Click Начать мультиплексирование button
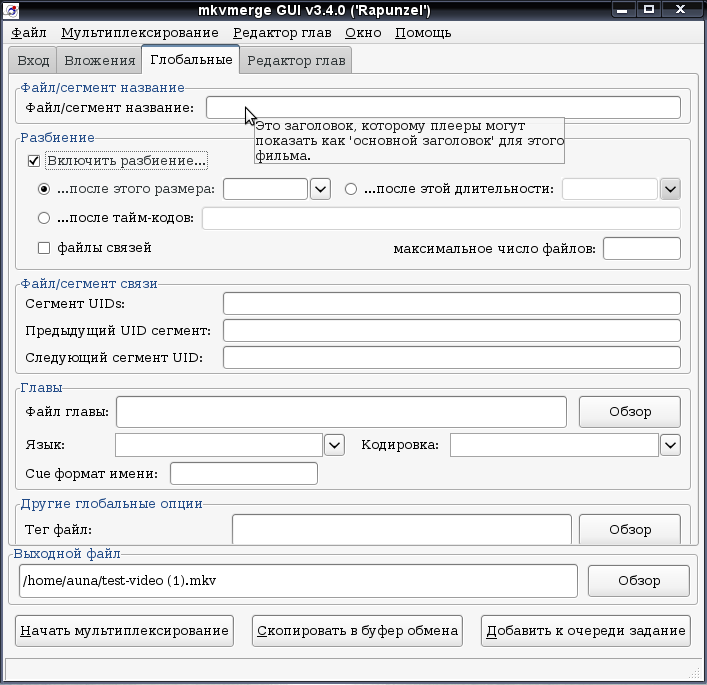707x685 pixels. tap(124, 631)
